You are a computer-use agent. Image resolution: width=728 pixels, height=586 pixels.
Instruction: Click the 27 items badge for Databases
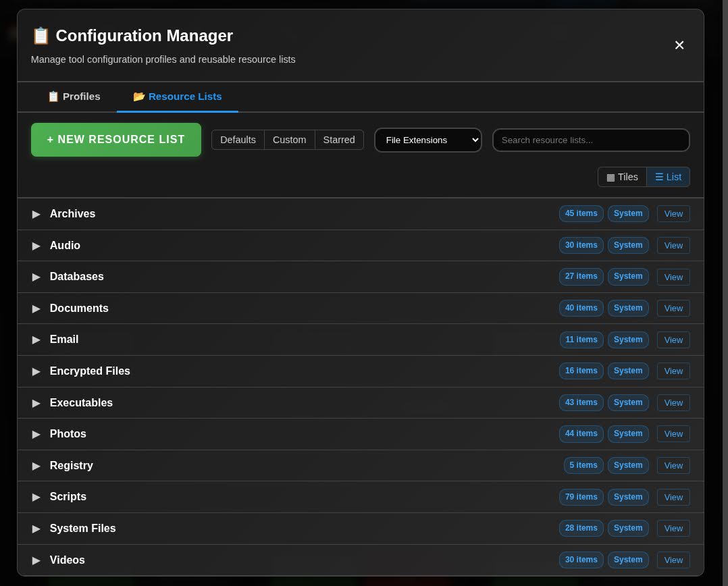(x=581, y=276)
